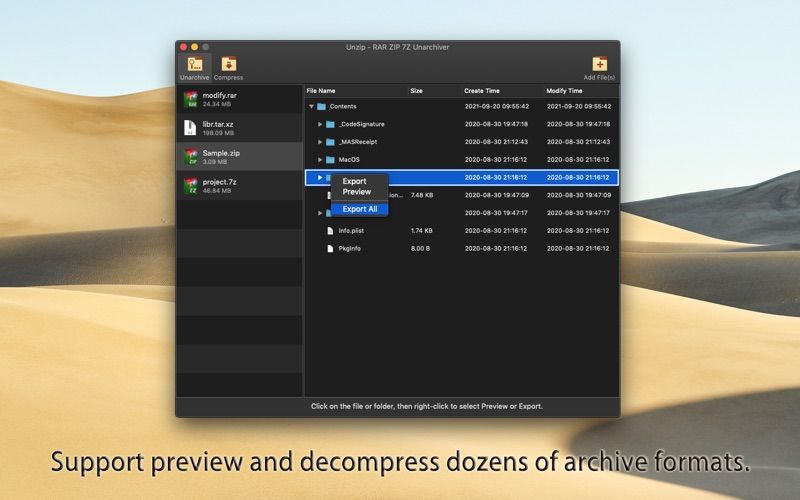The width and height of the screenshot is (800, 500).
Task: Switch to the Unarchive tool
Action: [x=194, y=66]
